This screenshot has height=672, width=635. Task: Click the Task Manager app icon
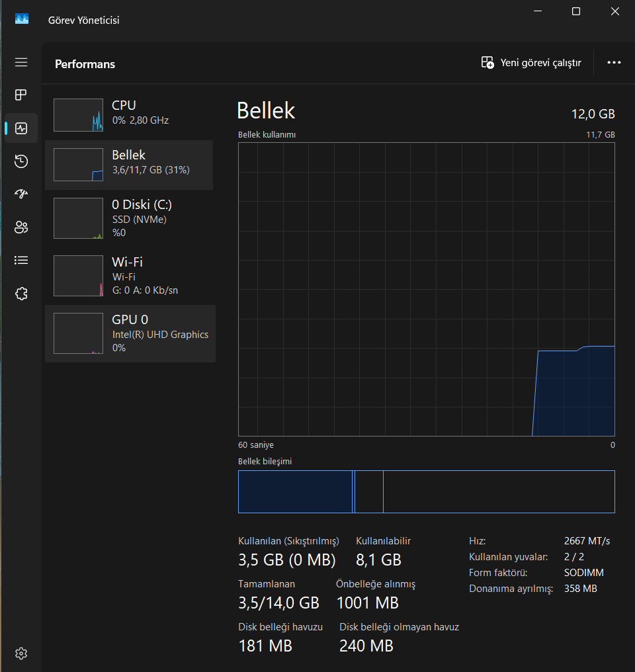point(22,19)
